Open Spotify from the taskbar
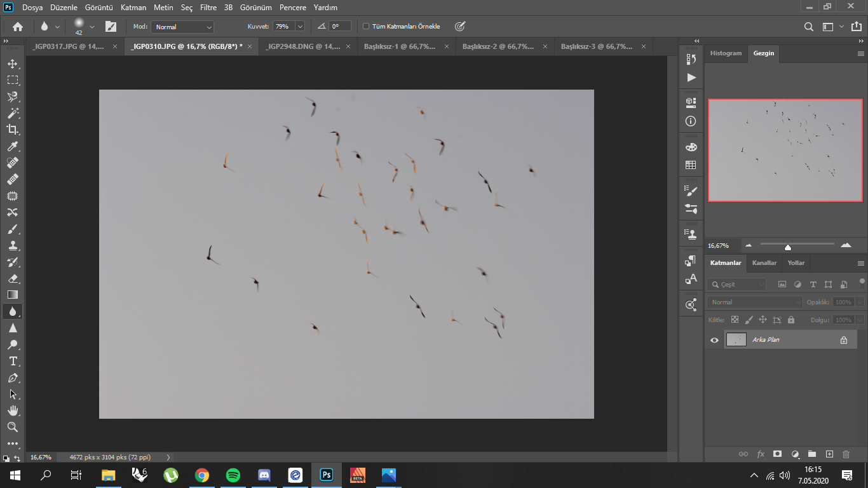 point(233,475)
